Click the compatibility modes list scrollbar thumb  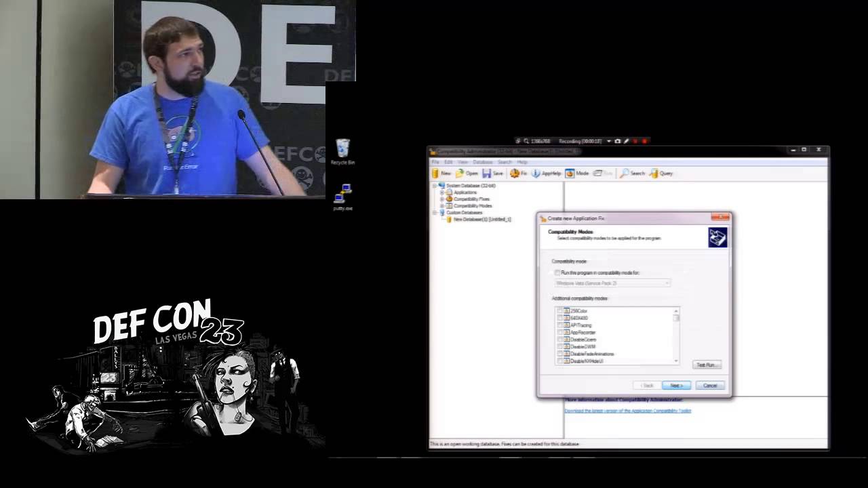tap(676, 318)
